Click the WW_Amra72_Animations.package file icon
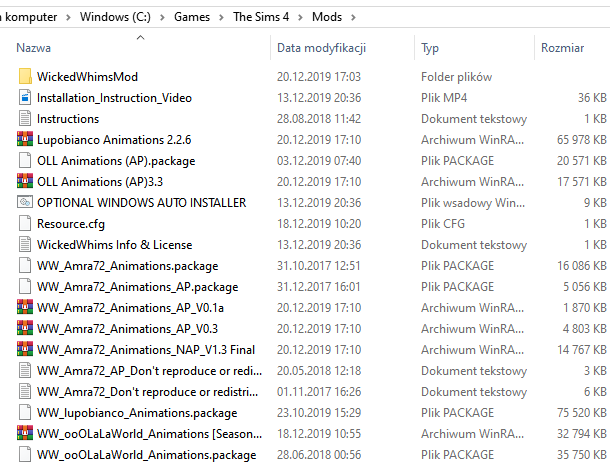 tap(25, 265)
